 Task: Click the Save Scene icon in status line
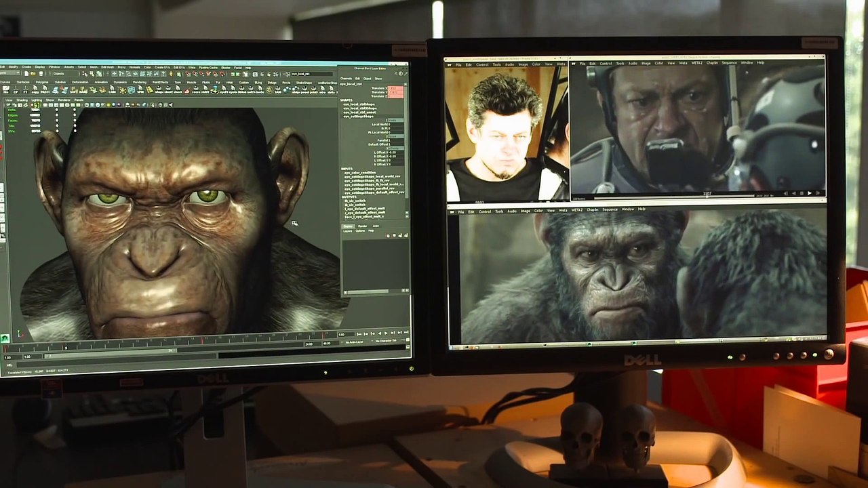pos(41,74)
